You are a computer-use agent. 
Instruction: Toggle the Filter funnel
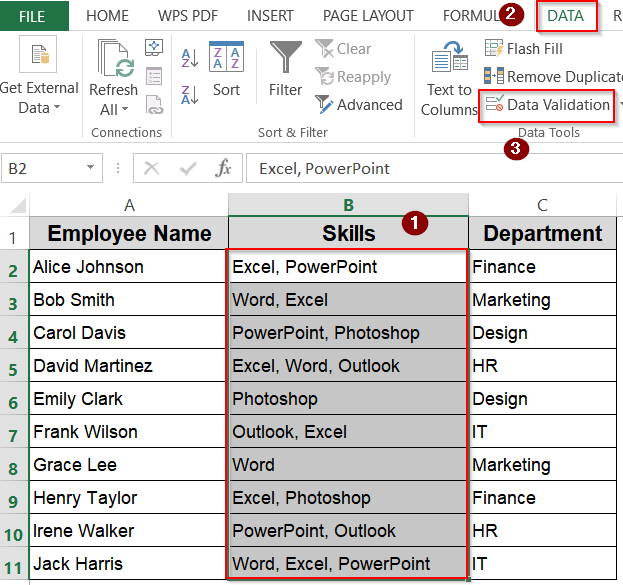pyautogui.click(x=285, y=68)
